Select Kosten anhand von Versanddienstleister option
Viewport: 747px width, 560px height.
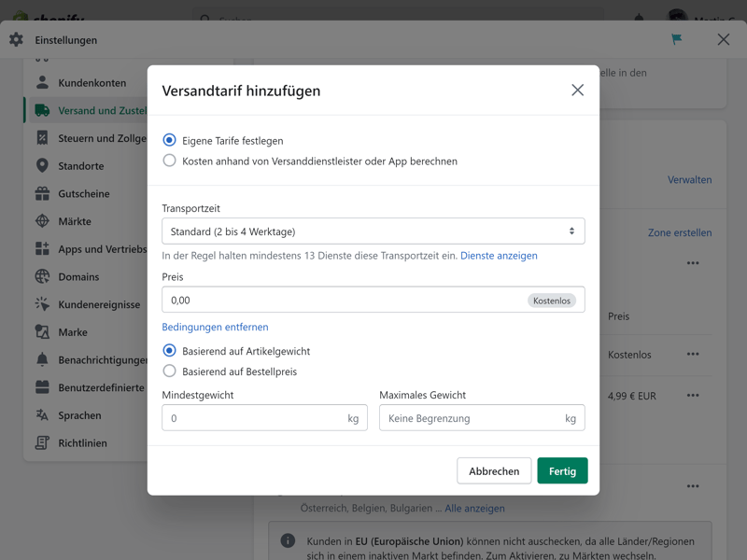coord(169,161)
